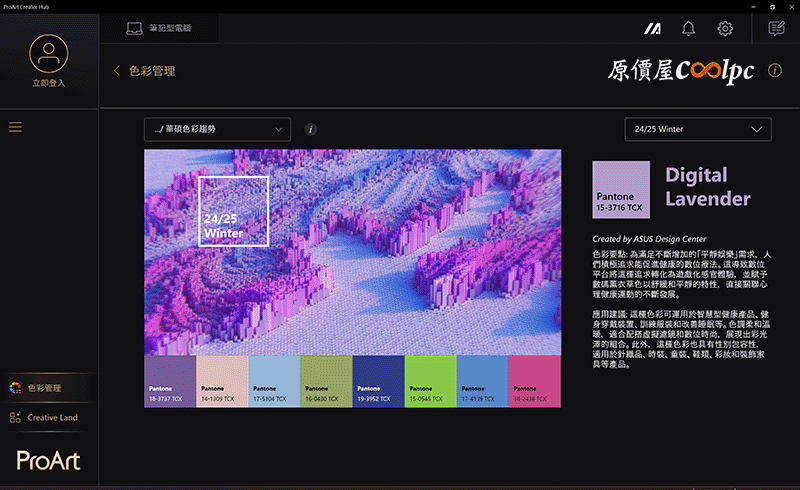Select the Pantone 19-3952 TCX navy swatch
Screen dimensions: 800x490
pos(379,381)
